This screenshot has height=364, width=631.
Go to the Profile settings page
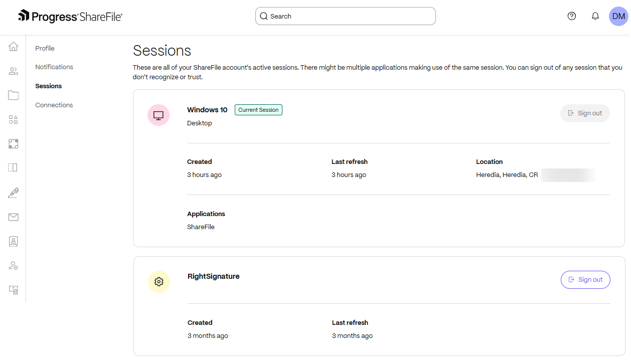(x=45, y=48)
